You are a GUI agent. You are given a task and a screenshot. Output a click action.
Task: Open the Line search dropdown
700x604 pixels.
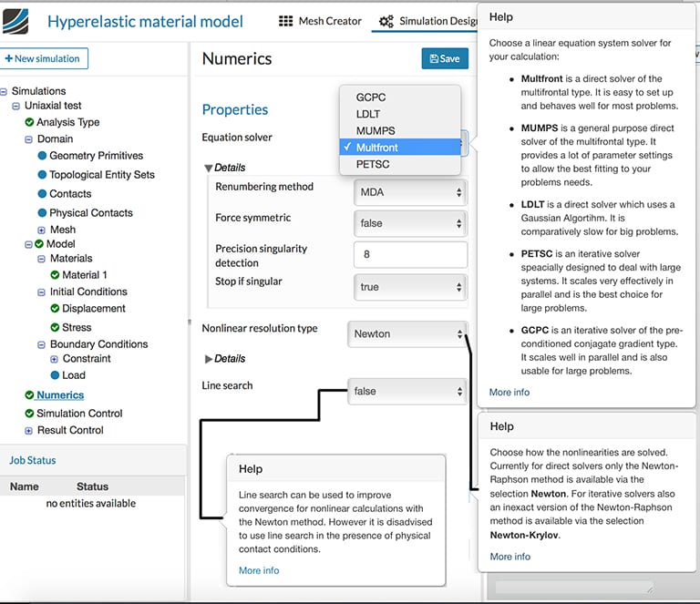pyautogui.click(x=407, y=391)
